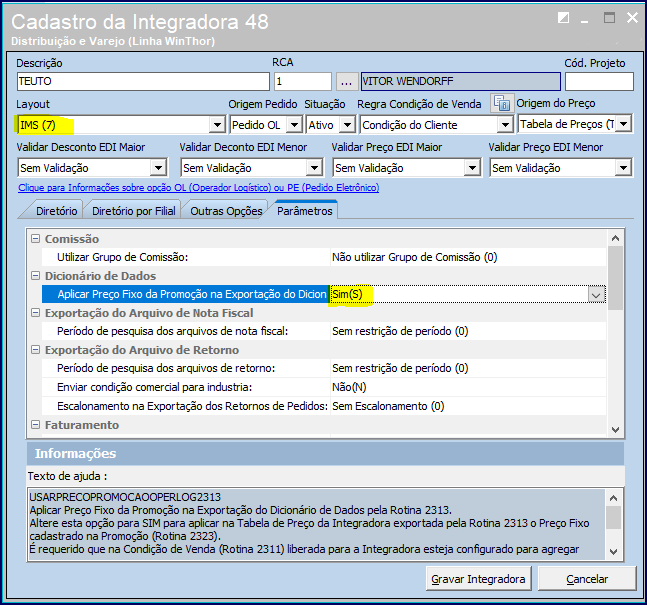Switch to the Diretório tab
Viewport: 647px width, 605px height.
coord(56,211)
